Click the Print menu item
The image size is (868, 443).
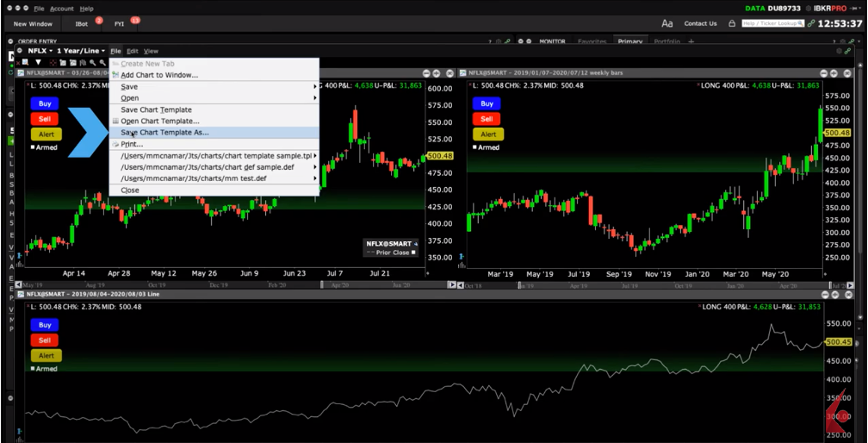132,144
